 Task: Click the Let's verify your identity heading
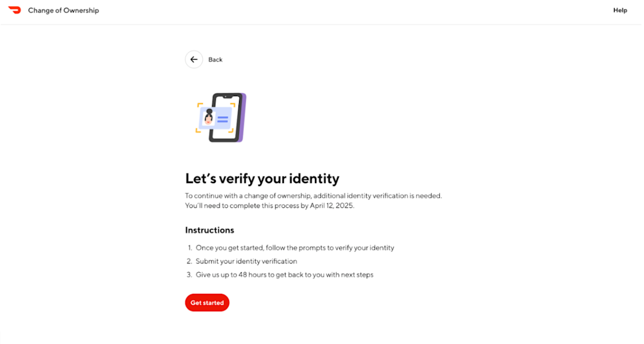262,178
